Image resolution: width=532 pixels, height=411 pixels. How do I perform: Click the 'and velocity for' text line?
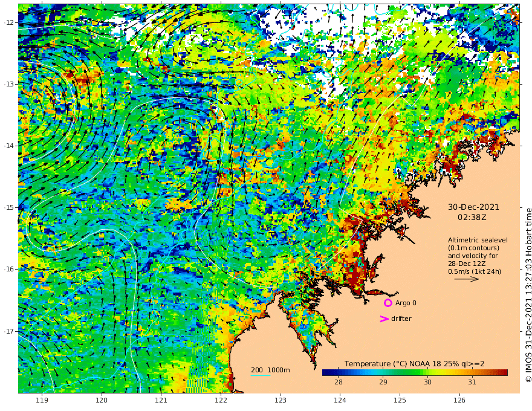click(x=473, y=256)
